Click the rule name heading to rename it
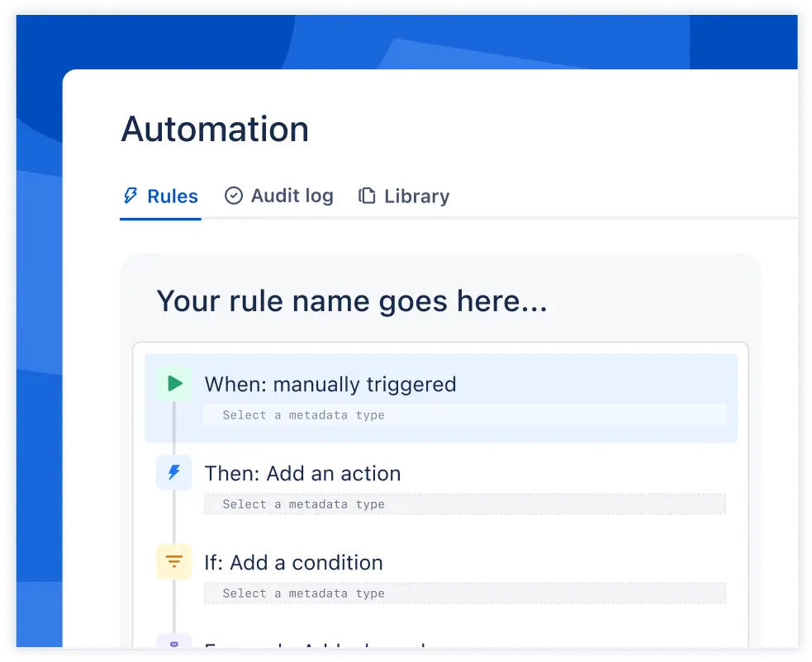Viewport: 812px width, 662px height. coord(352,300)
